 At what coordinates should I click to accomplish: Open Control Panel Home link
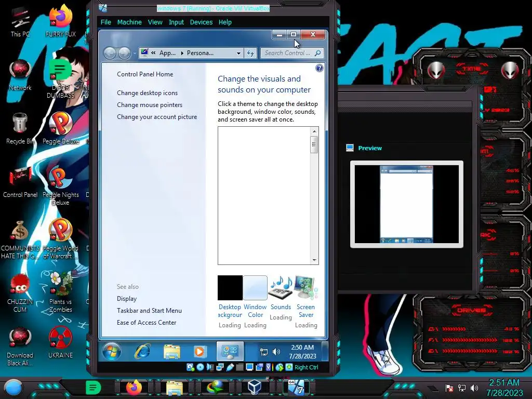[145, 74]
